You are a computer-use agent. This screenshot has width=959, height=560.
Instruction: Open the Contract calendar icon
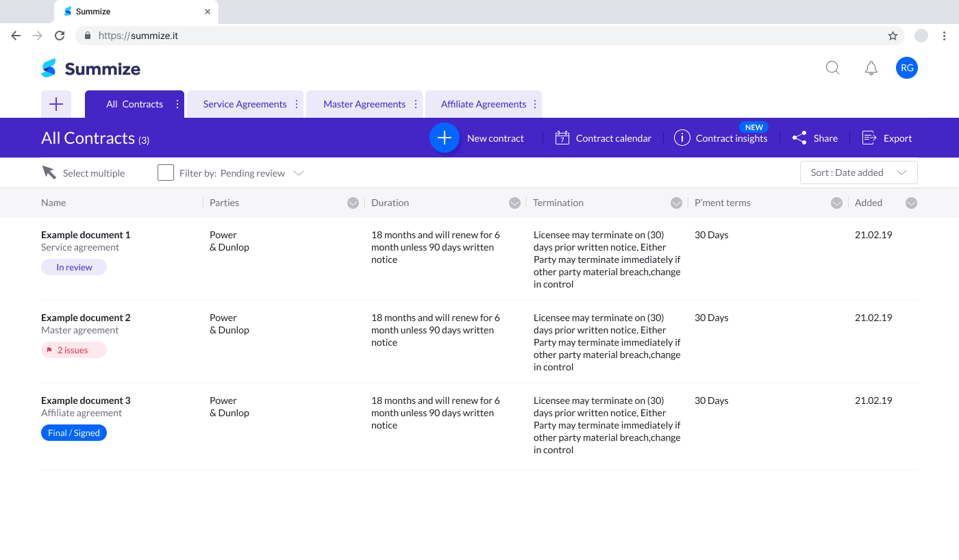click(562, 138)
